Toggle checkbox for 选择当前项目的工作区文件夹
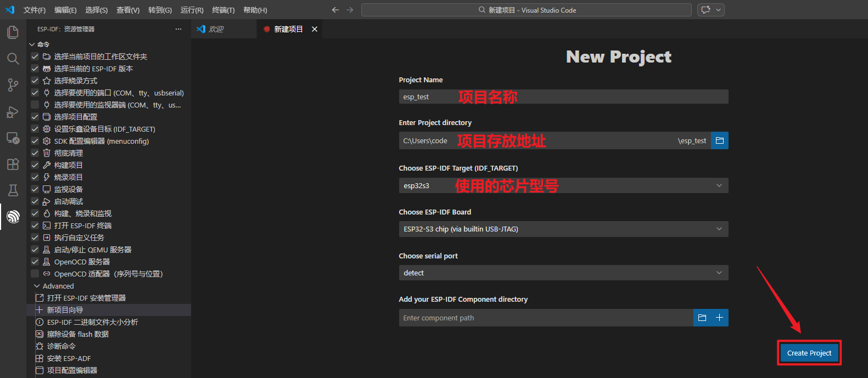This screenshot has height=378, width=868. [35, 57]
